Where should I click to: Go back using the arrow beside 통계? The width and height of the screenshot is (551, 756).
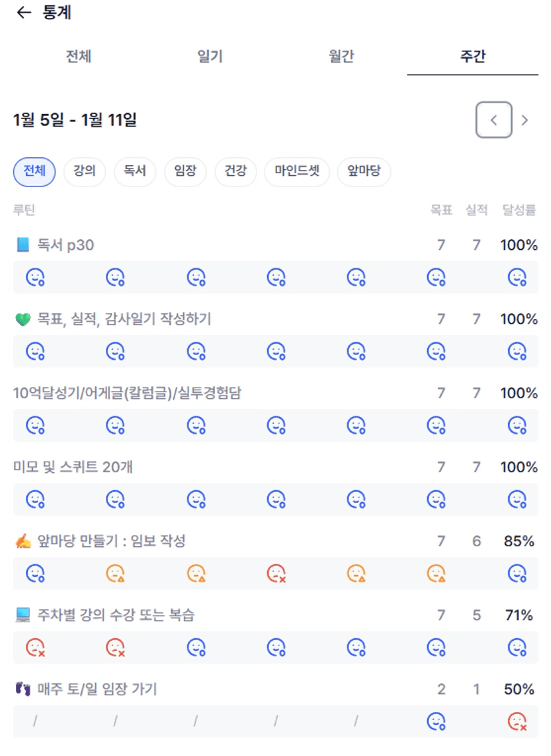pos(24,13)
